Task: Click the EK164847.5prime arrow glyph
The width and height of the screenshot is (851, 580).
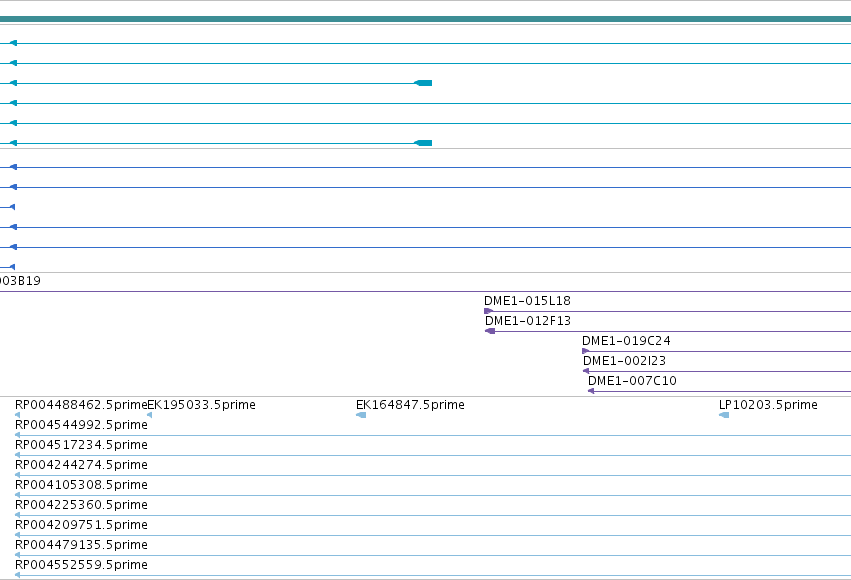Action: click(361, 415)
